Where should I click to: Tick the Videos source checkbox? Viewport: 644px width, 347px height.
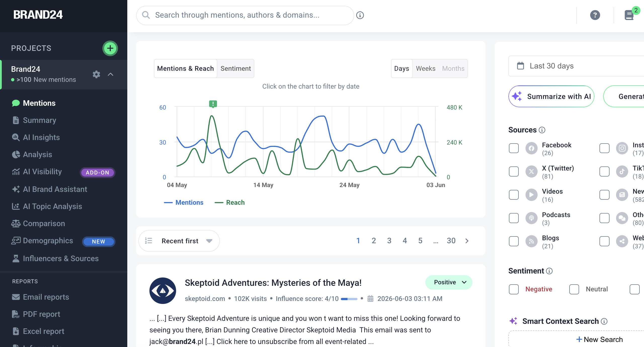click(x=514, y=195)
